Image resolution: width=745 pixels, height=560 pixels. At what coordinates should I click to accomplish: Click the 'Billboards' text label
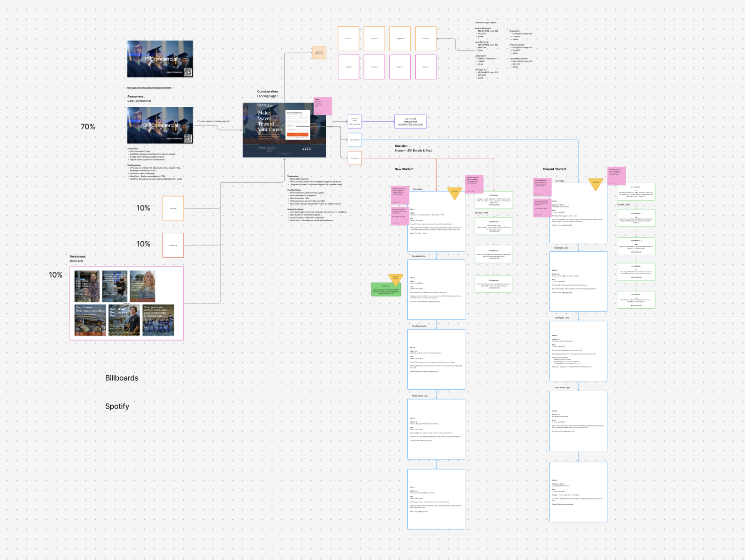[x=121, y=378]
